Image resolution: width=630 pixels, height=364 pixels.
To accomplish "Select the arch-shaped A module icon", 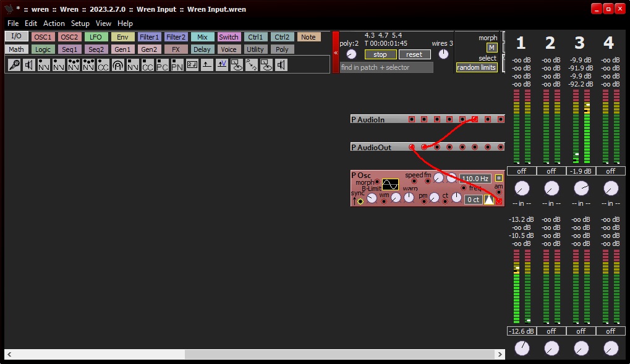I will coord(118,65).
